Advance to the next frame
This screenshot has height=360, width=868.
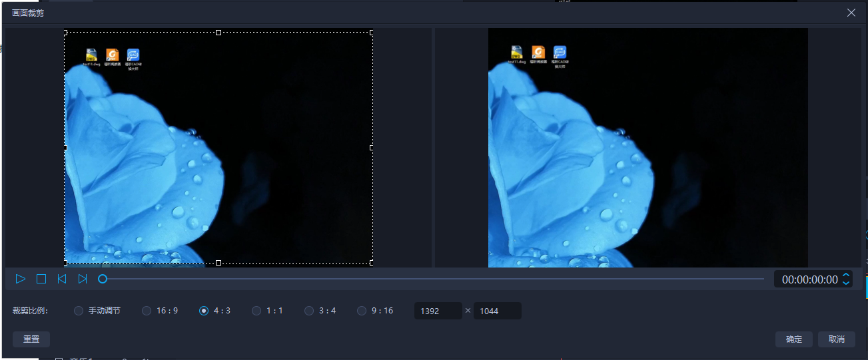pyautogui.click(x=83, y=279)
